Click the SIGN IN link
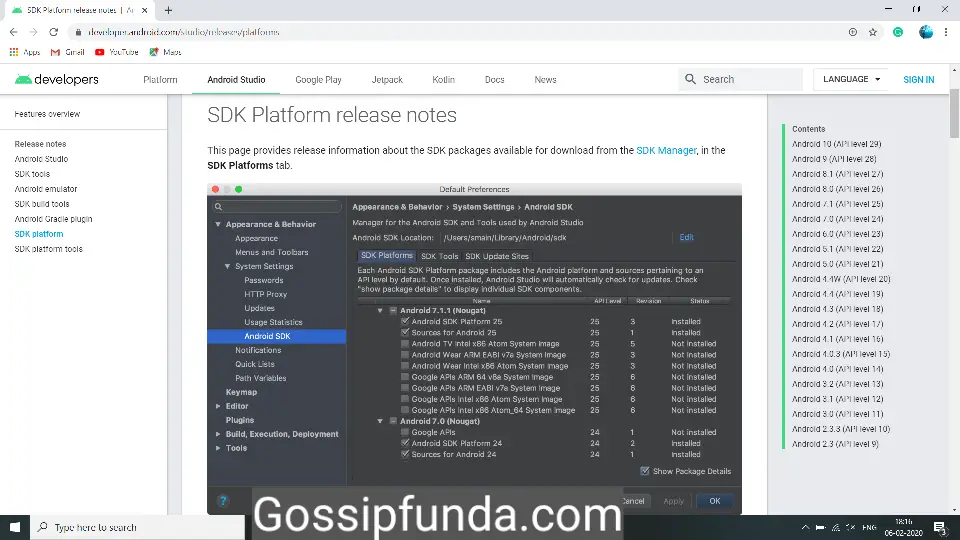This screenshot has width=960, height=540. (918, 80)
